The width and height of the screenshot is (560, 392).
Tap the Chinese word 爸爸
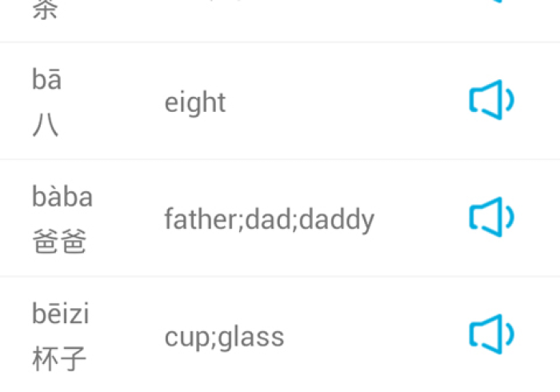(60, 243)
